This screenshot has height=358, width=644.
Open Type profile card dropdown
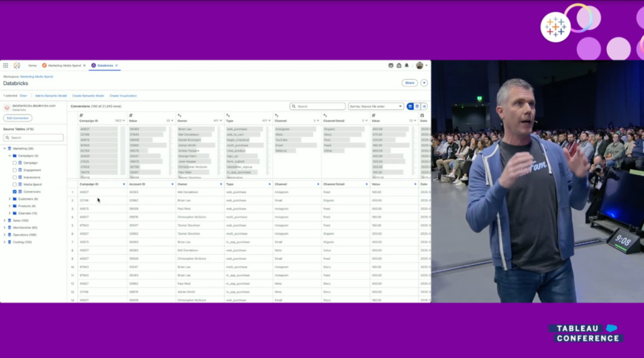pyautogui.click(x=269, y=121)
